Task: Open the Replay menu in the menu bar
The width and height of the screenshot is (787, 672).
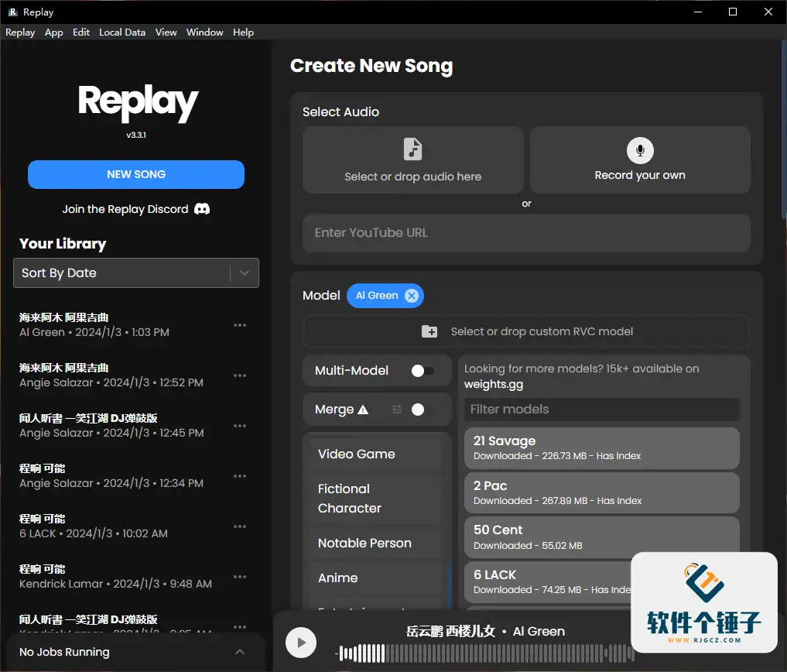Action: pos(20,33)
